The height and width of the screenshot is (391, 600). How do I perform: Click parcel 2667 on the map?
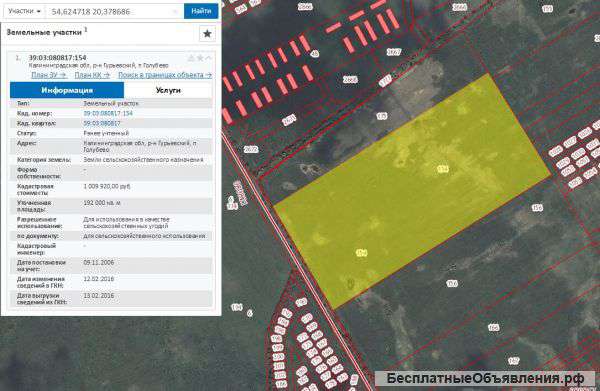tap(394, 52)
